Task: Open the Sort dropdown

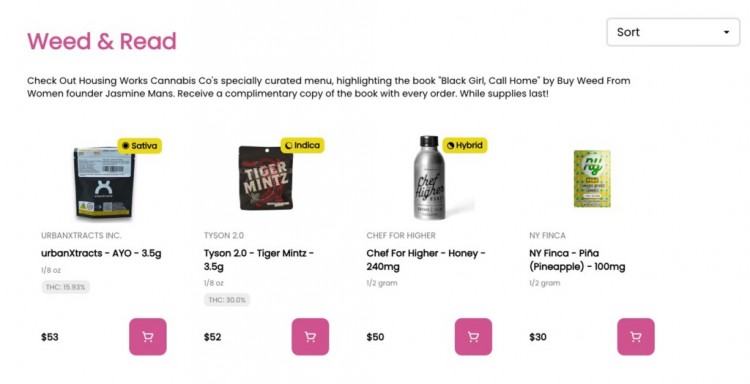Action: 673,32
